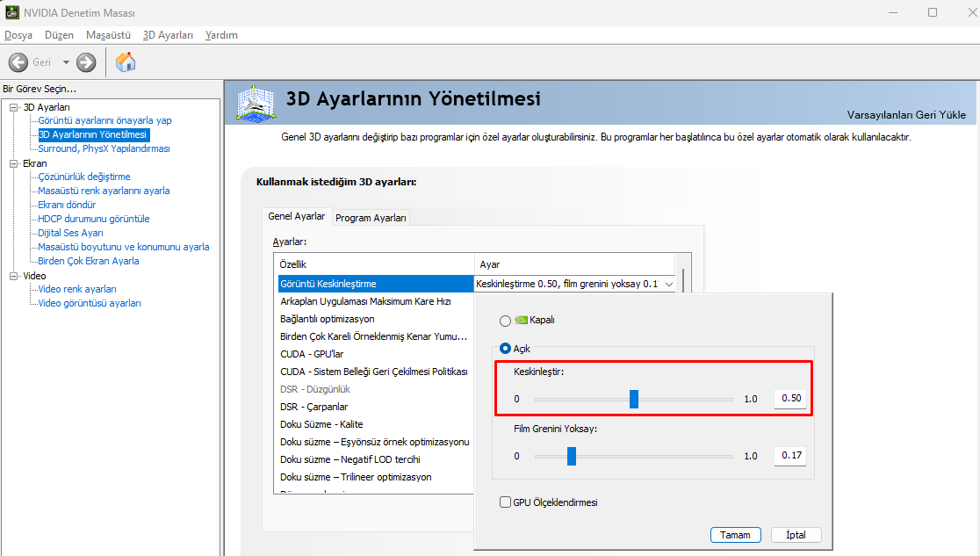Open Surround, PhysX Yapılandırması

[x=104, y=148]
